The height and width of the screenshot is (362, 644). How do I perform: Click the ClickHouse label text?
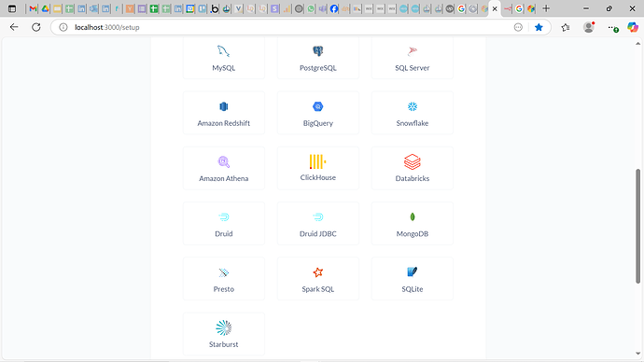318,177
